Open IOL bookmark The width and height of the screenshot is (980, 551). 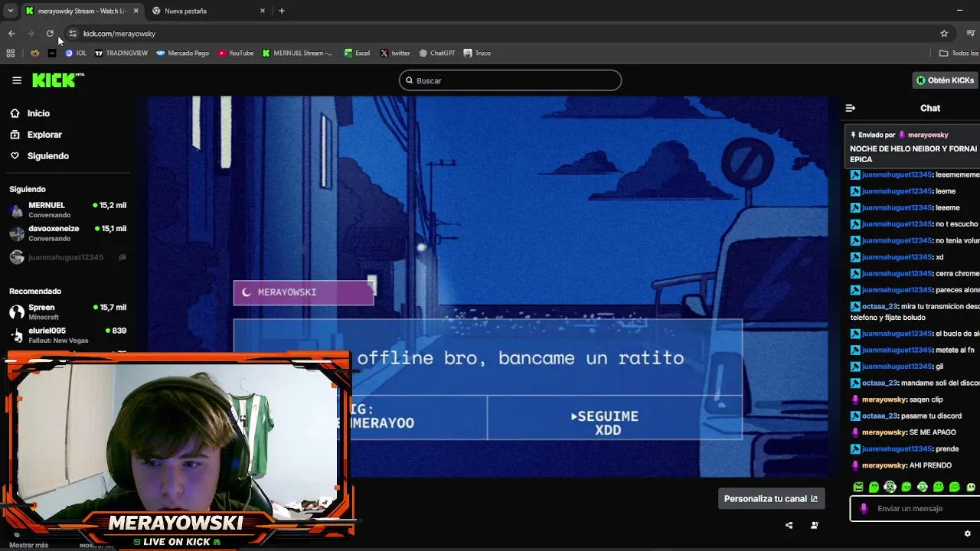tap(76, 53)
